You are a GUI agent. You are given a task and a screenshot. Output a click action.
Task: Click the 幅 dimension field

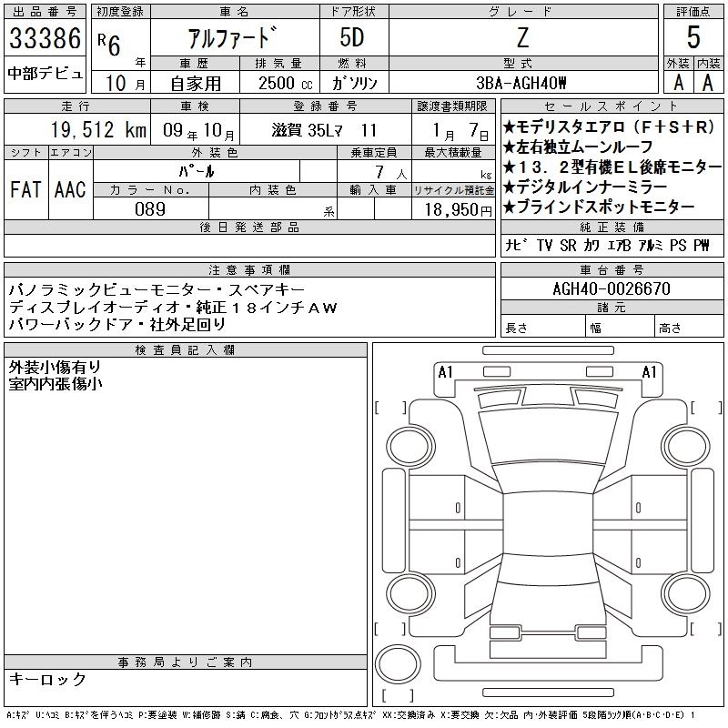coord(620,328)
